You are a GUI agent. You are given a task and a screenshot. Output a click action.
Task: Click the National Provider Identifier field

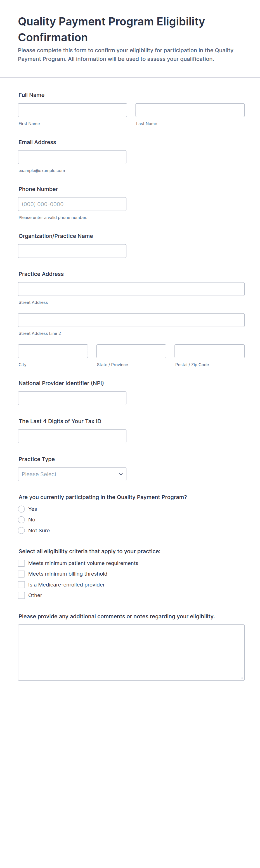pos(72,398)
